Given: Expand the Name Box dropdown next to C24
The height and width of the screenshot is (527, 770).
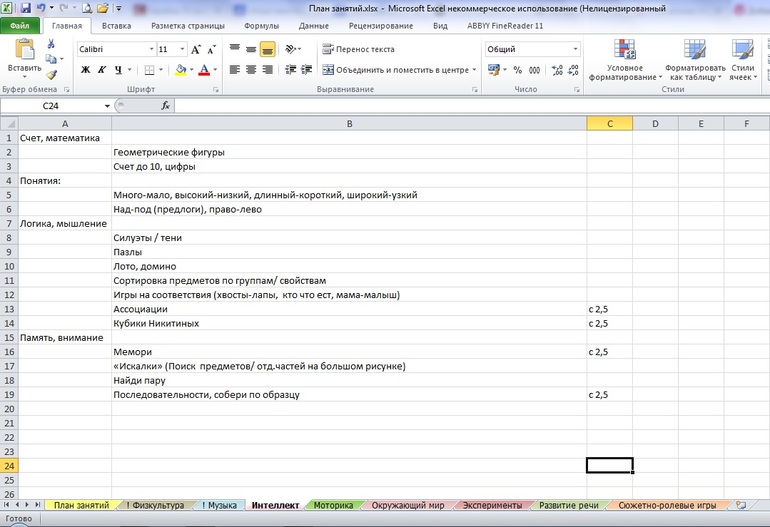Looking at the screenshot, I should (x=107, y=106).
